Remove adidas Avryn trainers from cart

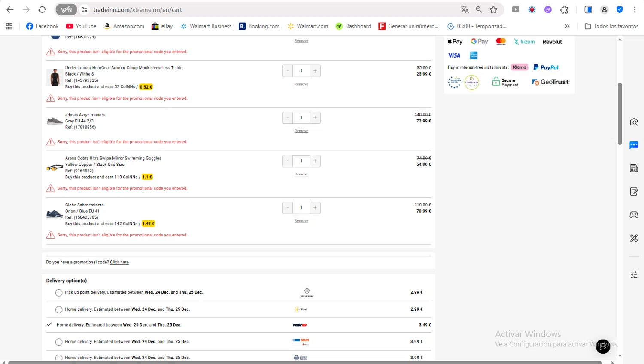301,131
